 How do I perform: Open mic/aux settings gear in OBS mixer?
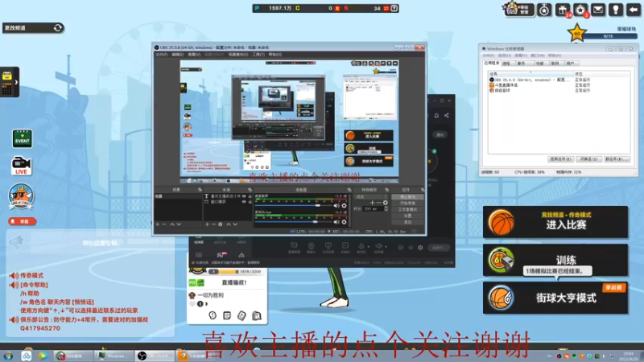(x=345, y=222)
